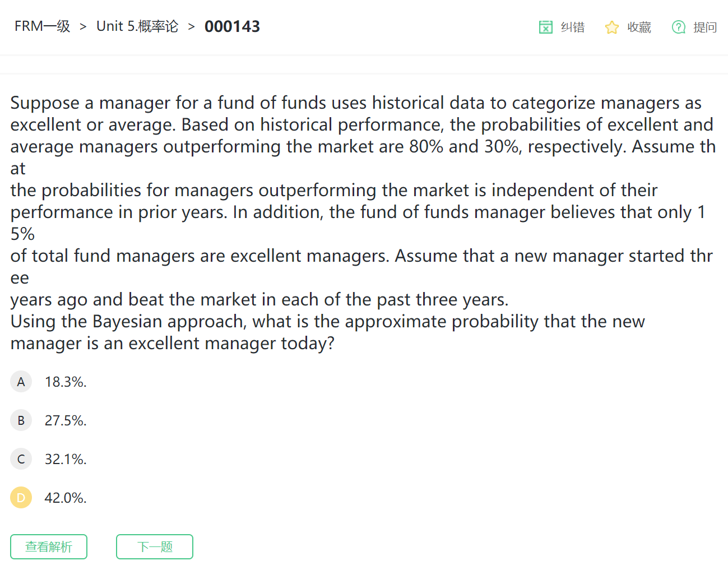Open the FRM一级 breadcrumb link
This screenshot has width=728, height=570.
[43, 26]
